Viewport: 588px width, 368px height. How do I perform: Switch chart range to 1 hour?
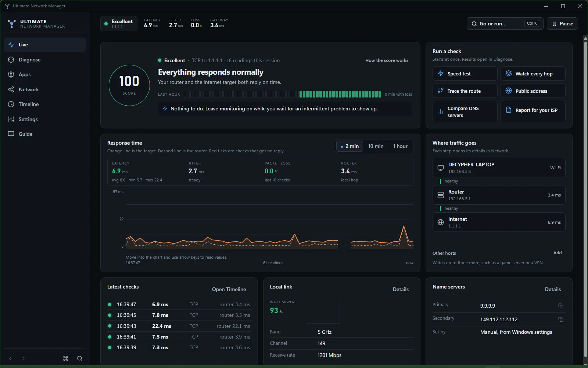[400, 146]
